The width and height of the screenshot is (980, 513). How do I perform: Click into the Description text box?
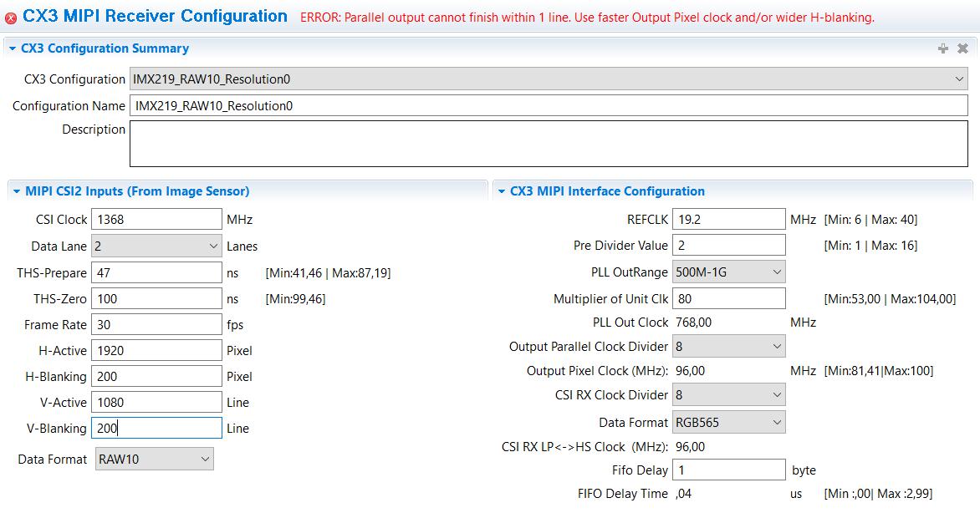(549, 144)
